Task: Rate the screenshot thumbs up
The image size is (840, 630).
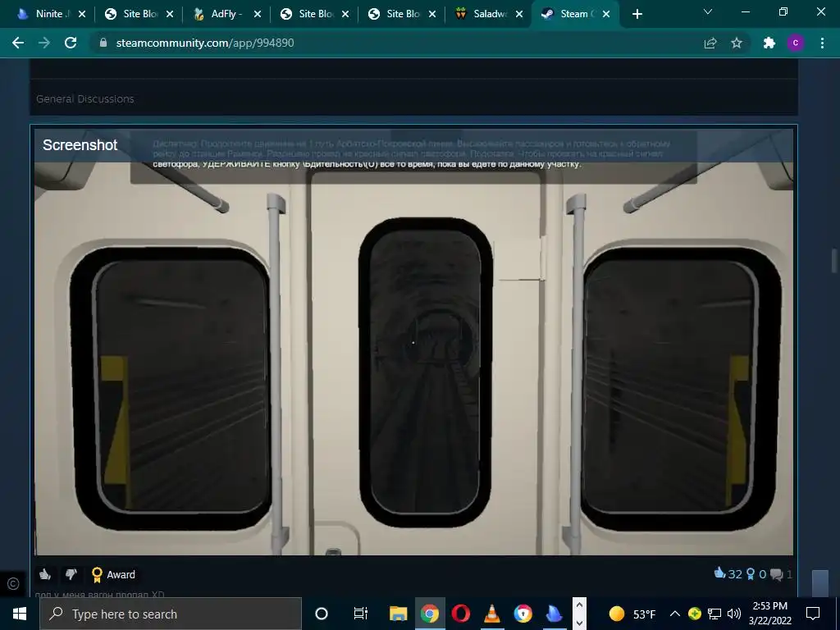Action: click(45, 574)
